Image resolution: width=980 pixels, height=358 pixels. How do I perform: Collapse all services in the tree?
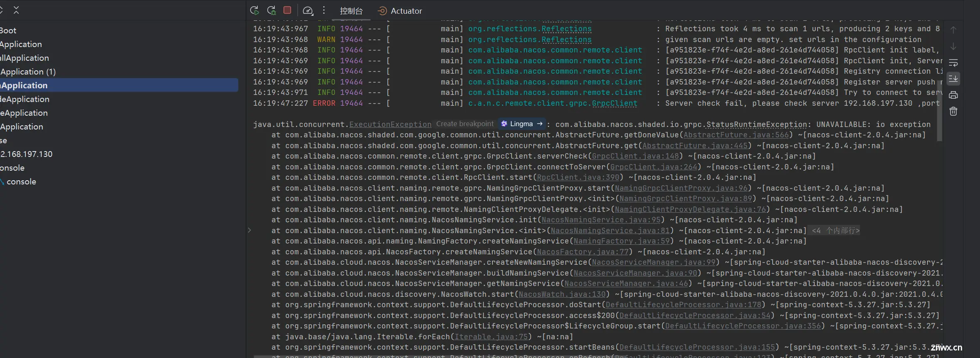(x=16, y=10)
